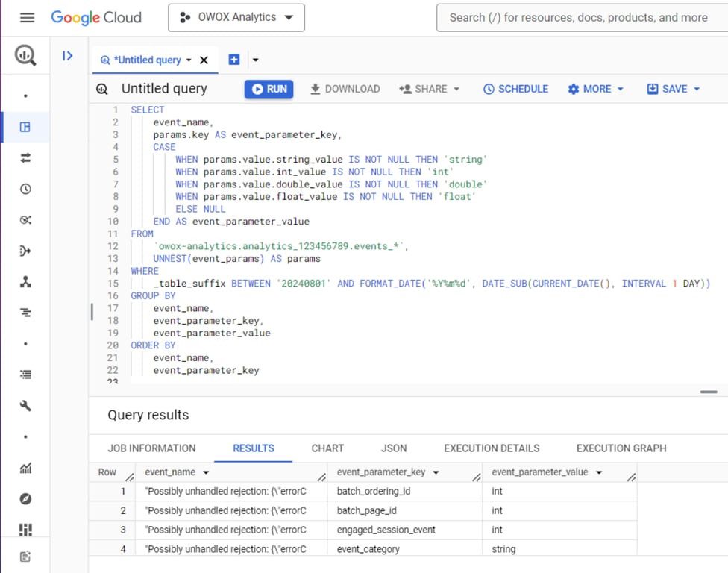The height and width of the screenshot is (573, 728).
Task: Click the CASE keyword on line 4
Action: [x=164, y=147]
